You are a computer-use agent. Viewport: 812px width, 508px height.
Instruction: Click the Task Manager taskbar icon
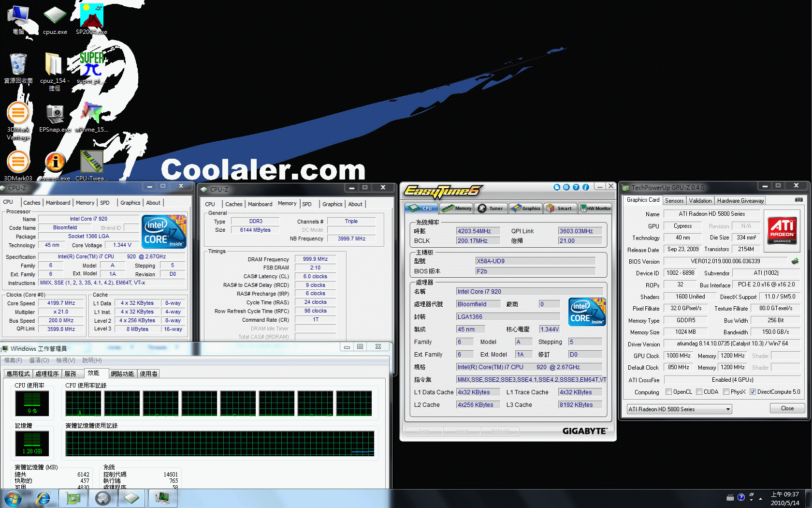pyautogui.click(x=163, y=498)
